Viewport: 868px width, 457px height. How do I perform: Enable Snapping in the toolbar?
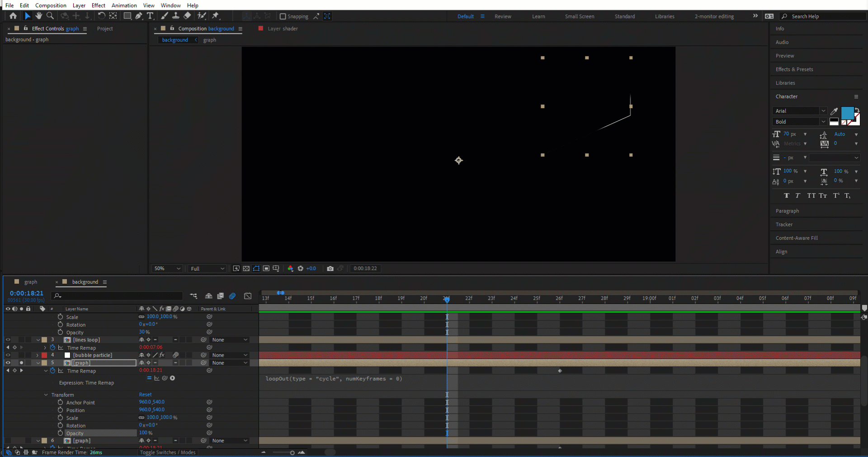pos(283,16)
